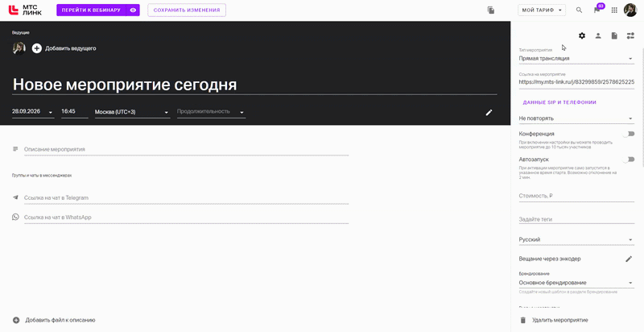Click Удалить мероприятие trash button
Viewport: 644px width, 332px height.
point(555,320)
